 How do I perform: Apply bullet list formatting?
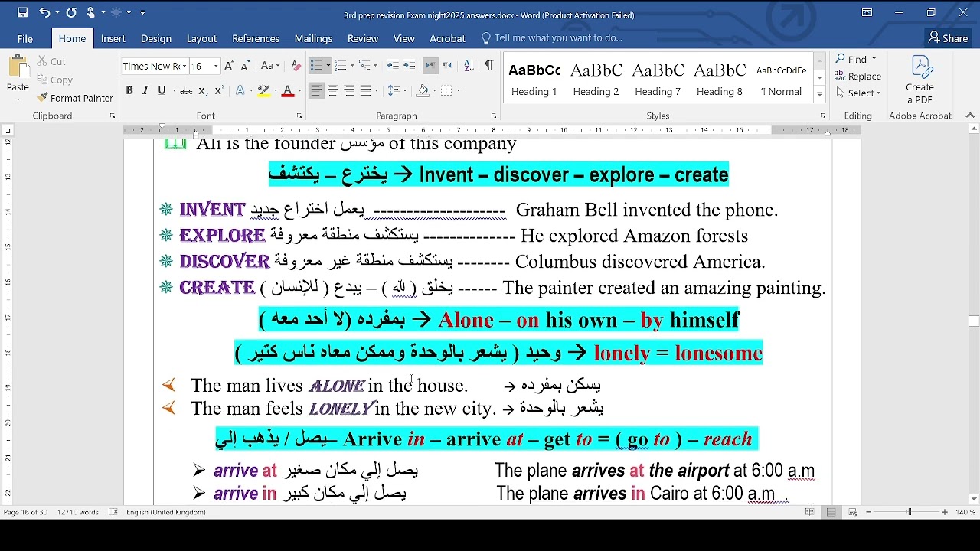316,66
